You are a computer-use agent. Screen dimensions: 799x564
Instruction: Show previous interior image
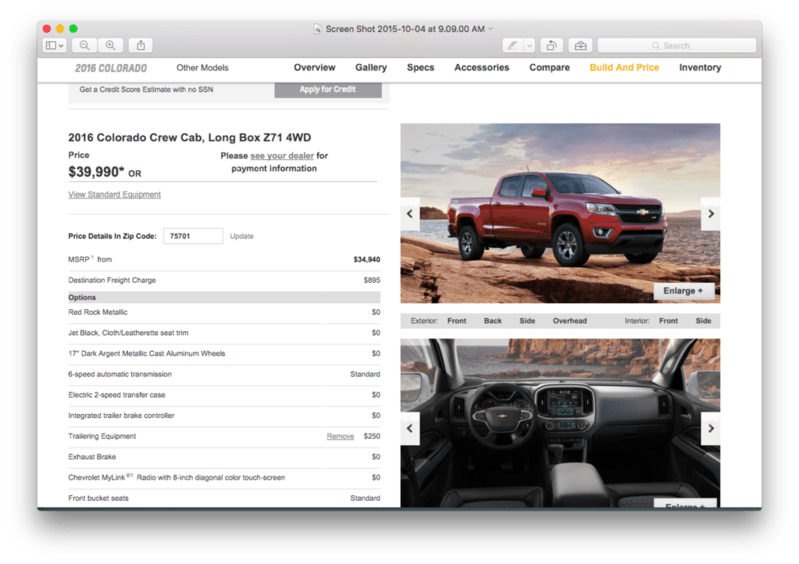pos(410,428)
